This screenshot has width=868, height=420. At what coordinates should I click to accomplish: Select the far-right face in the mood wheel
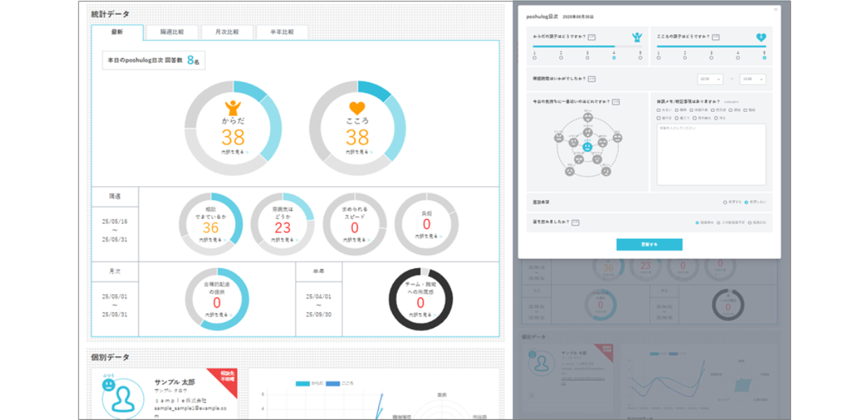coord(616,139)
